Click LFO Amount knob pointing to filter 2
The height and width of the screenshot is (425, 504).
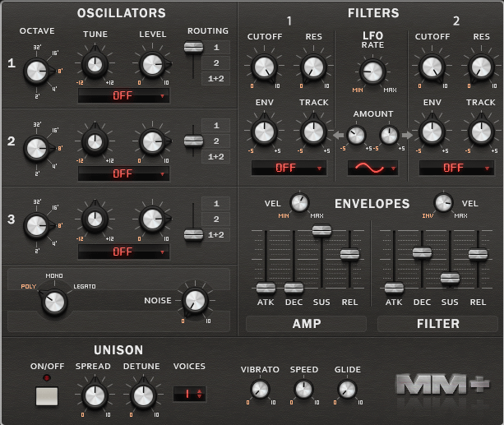click(x=389, y=136)
